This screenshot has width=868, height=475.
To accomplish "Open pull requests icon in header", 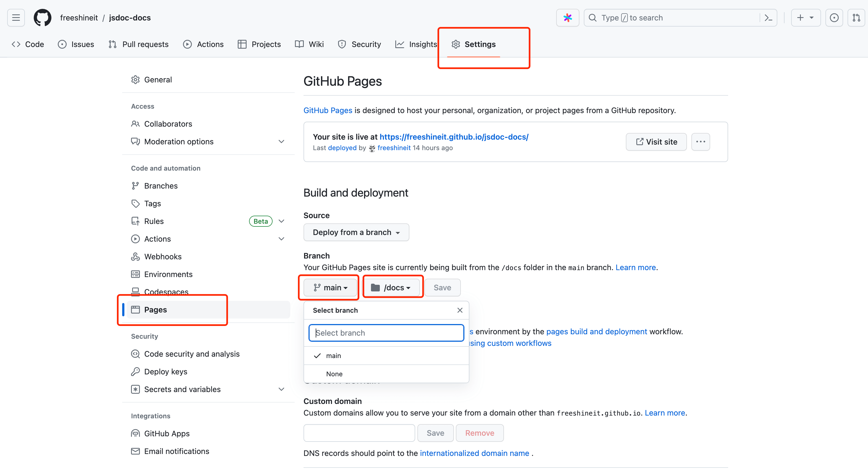I will pos(856,17).
